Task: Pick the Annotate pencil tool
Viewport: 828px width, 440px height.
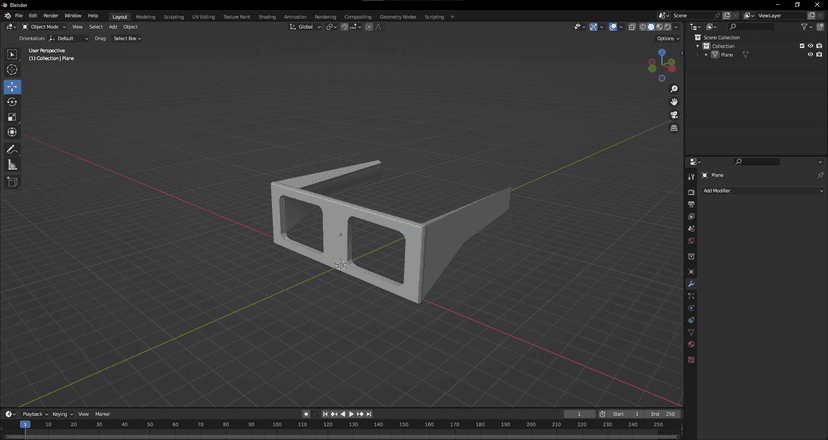Action: click(x=12, y=149)
